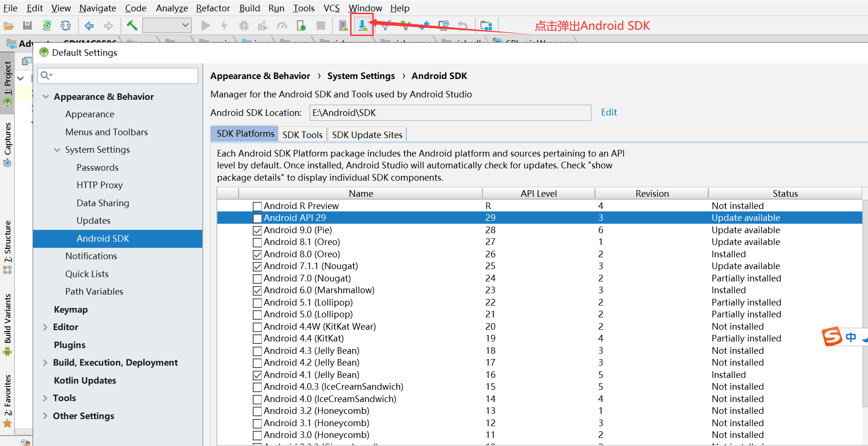Click the Debug bug icon
The height and width of the screenshot is (446, 868).
pos(244,26)
